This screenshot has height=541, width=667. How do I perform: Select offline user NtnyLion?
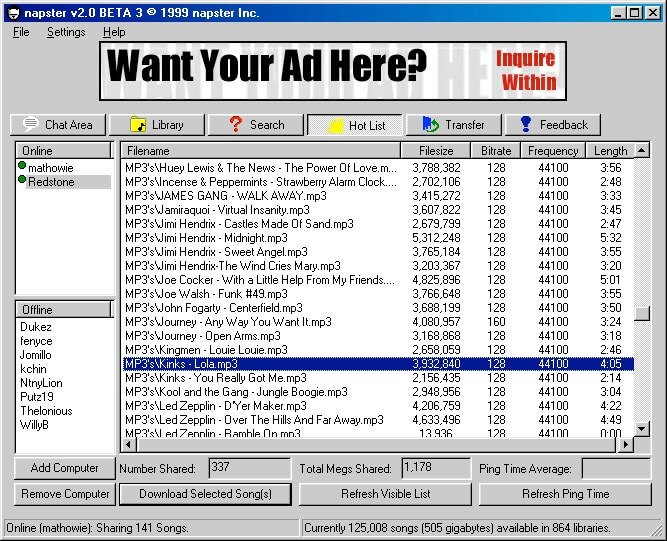41,383
